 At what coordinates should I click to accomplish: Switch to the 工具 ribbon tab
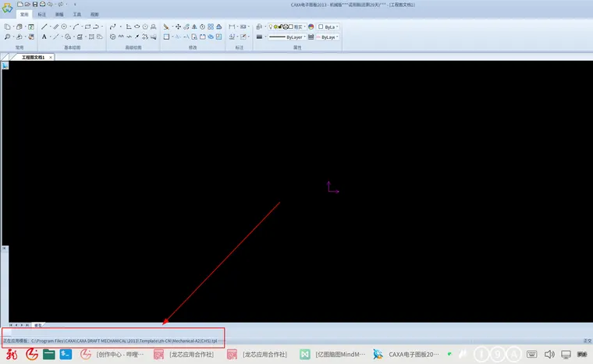pyautogui.click(x=76, y=14)
